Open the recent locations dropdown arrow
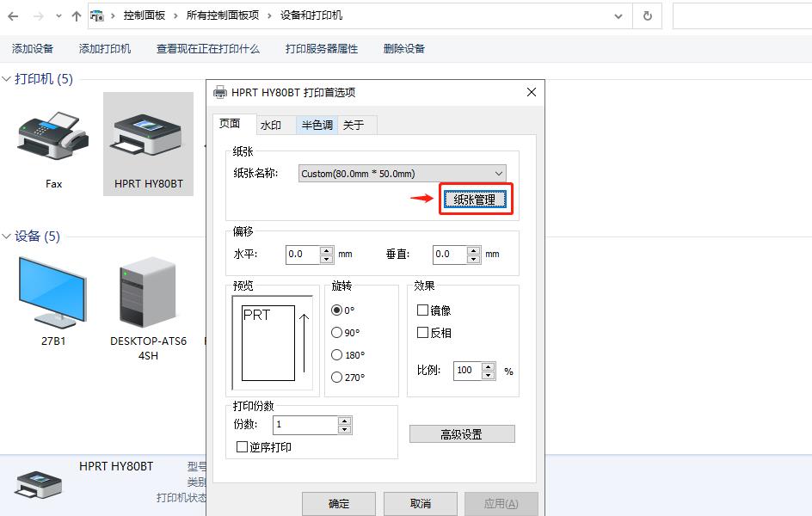 pyautogui.click(x=59, y=16)
